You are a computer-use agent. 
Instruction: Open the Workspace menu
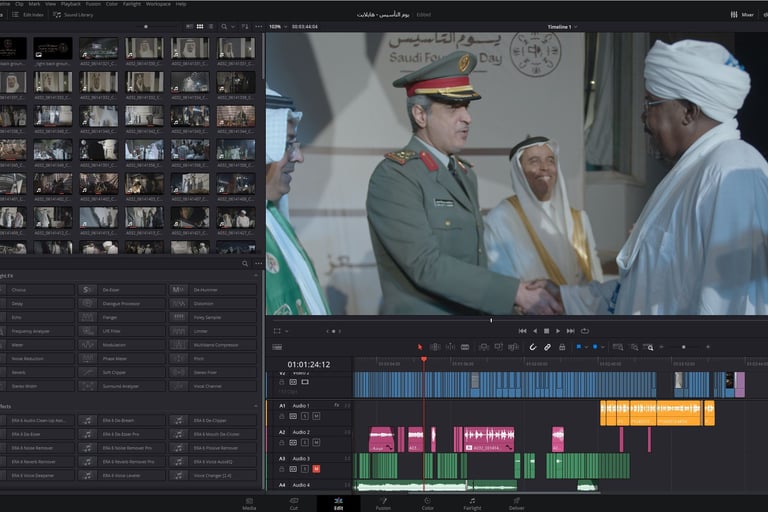158,3
